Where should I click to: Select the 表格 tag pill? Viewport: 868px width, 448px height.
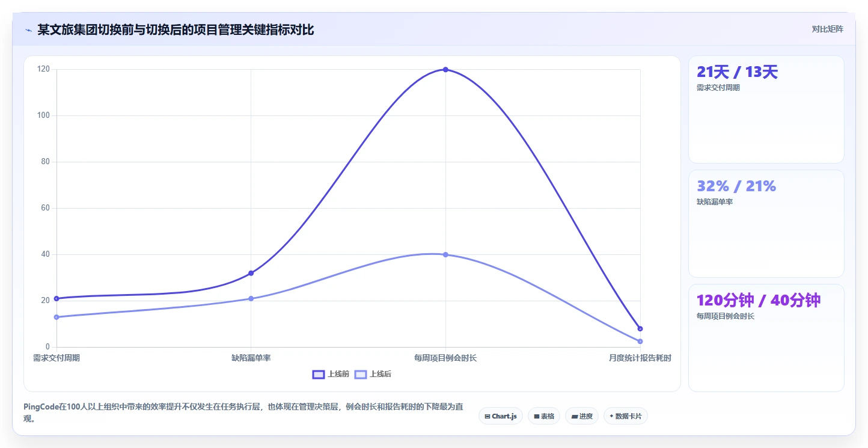point(544,416)
